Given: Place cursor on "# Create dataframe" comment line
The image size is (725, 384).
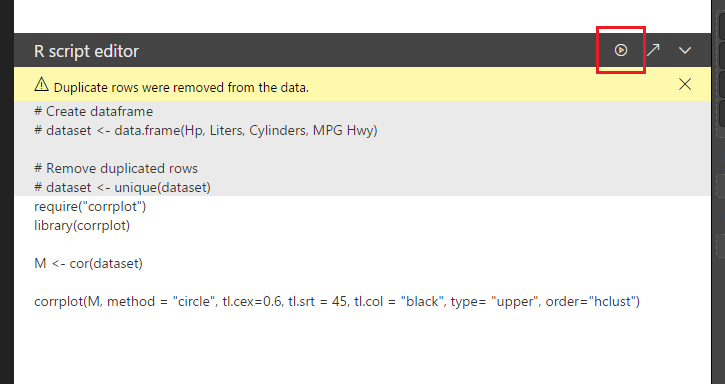Looking at the screenshot, I should coord(93,111).
